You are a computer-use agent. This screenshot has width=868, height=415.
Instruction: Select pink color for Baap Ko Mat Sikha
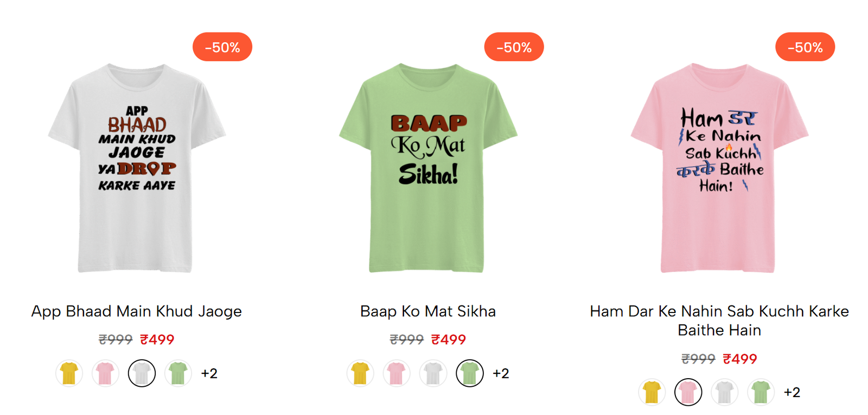coord(397,373)
